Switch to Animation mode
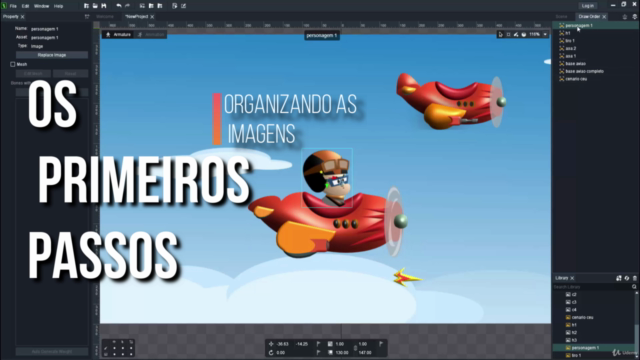The width and height of the screenshot is (640, 360). click(151, 35)
